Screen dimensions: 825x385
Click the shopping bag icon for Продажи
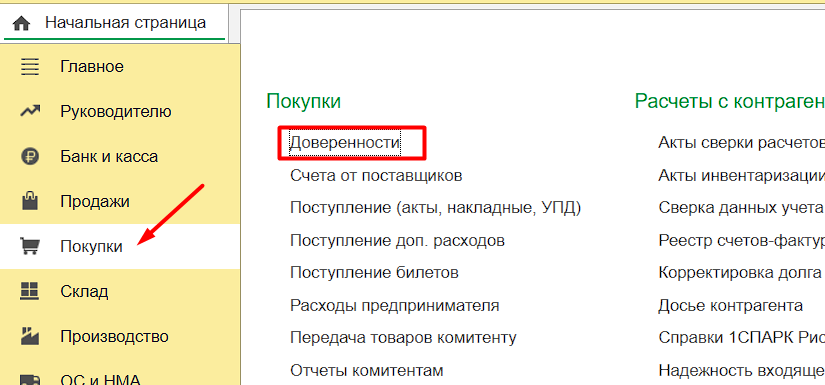(29, 201)
